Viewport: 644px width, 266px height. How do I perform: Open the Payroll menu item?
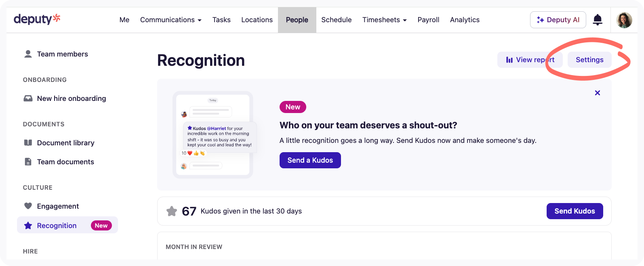click(428, 20)
